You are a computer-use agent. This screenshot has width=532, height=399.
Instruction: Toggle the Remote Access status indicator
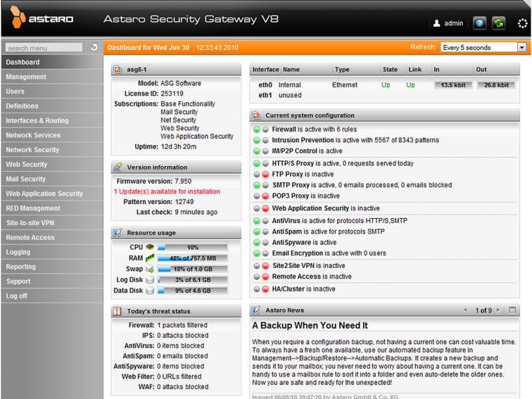[261, 277]
